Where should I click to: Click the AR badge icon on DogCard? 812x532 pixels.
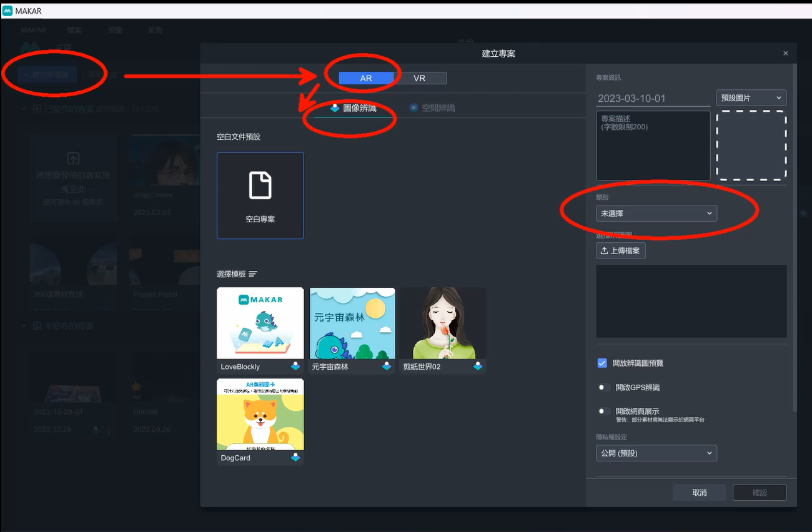(x=295, y=458)
